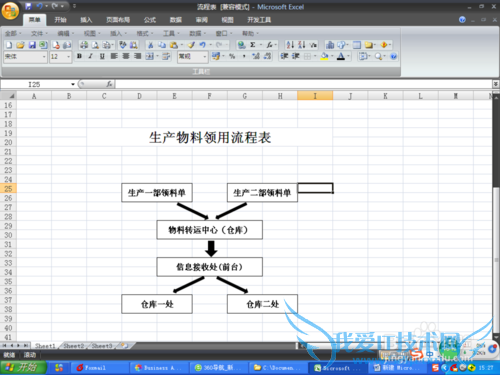Click the Merge and Center icon
This screenshot has height=375, width=500.
pos(149,56)
